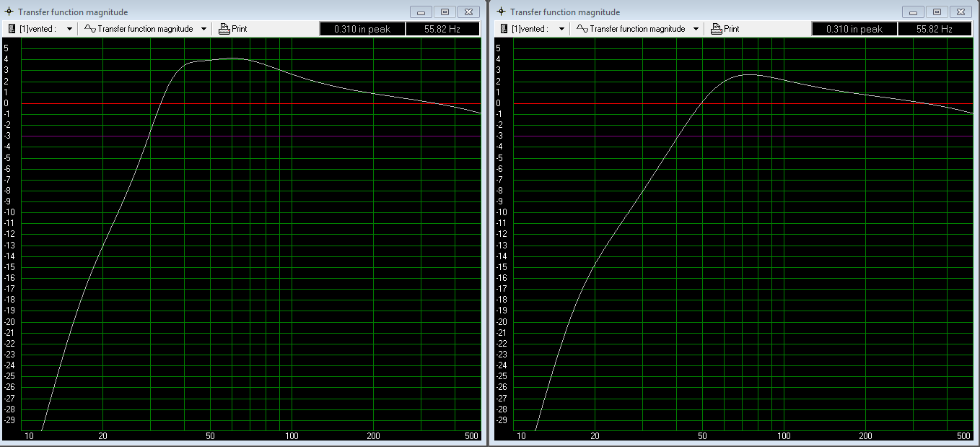Click the left window title 'Transfer function magnitude'

pos(73,12)
